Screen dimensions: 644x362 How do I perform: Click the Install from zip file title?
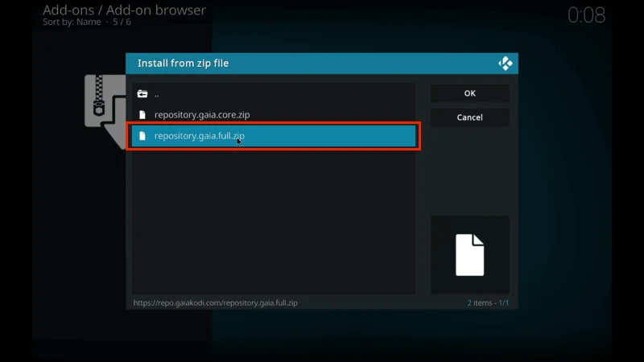point(184,64)
